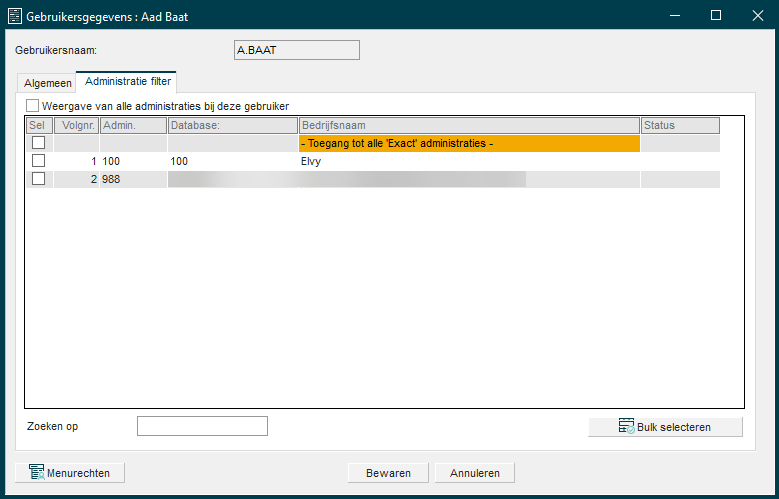Click the Menurechten icon
The height and width of the screenshot is (499, 779).
point(36,473)
